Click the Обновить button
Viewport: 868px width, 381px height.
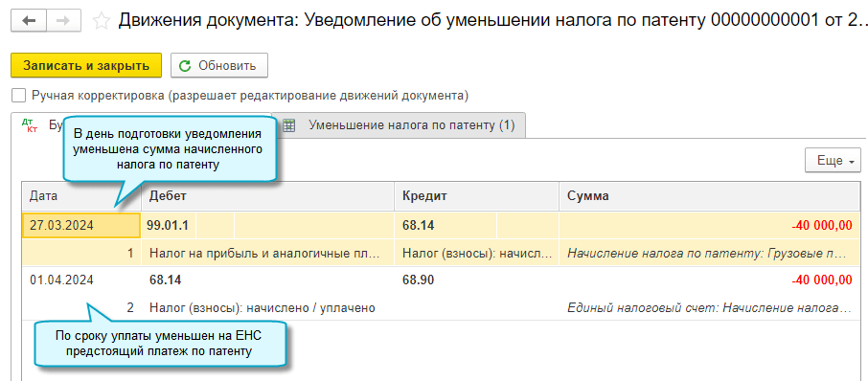219,66
